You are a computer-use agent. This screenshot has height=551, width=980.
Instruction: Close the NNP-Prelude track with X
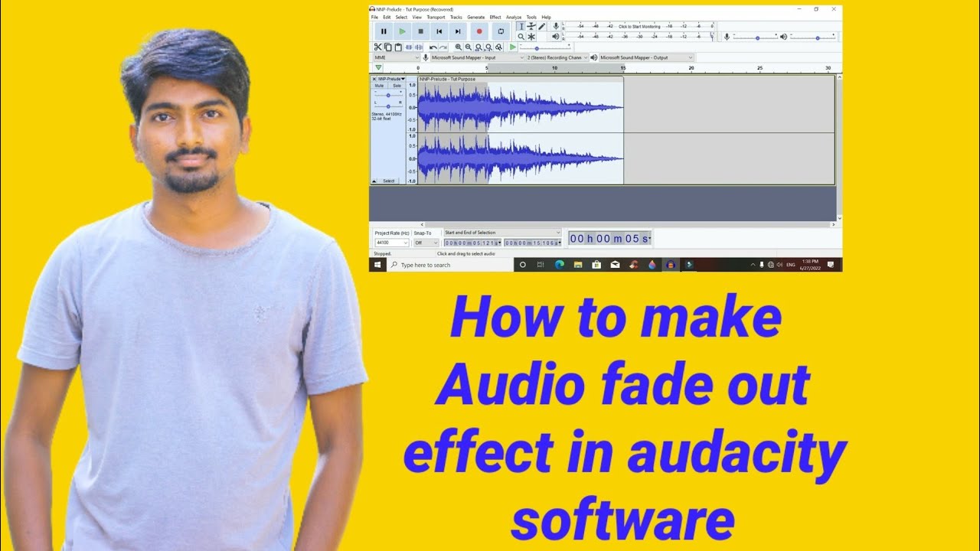[x=374, y=79]
